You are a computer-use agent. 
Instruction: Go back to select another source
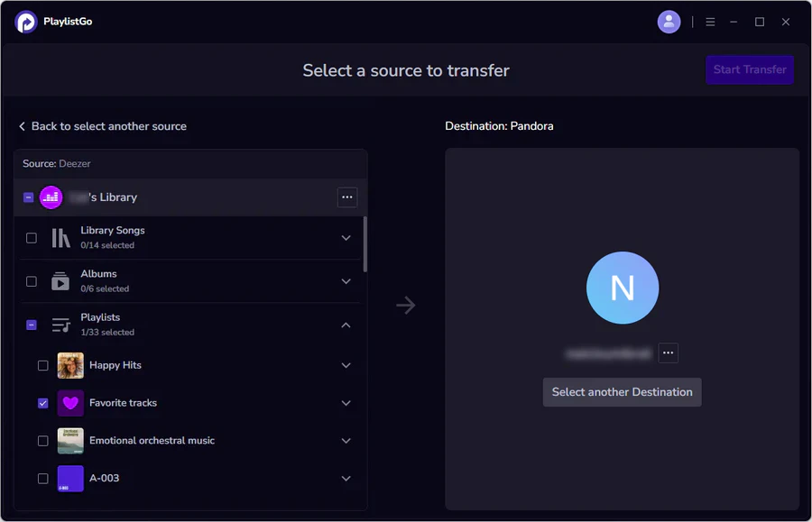tap(103, 126)
